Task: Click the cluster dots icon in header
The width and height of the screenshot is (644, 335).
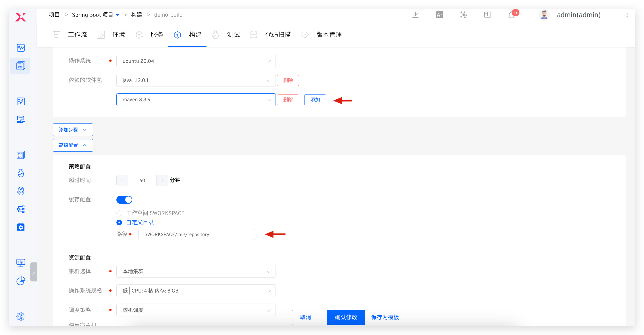Action: point(463,15)
